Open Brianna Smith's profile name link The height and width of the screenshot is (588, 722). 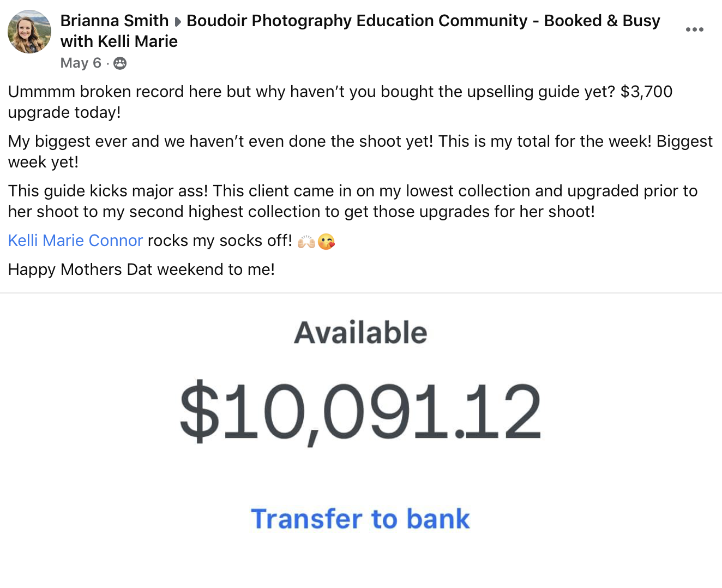[x=114, y=21]
